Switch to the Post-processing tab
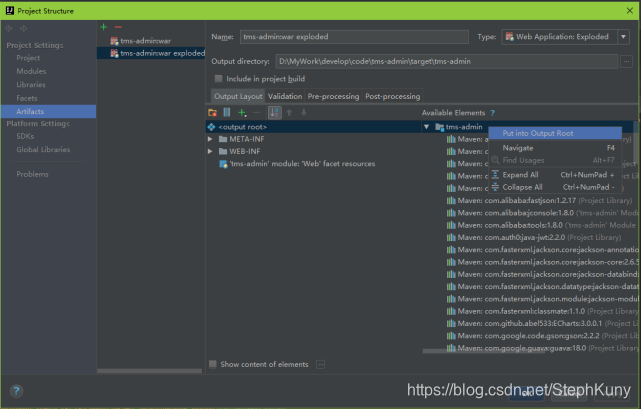641x409 pixels. coord(392,96)
